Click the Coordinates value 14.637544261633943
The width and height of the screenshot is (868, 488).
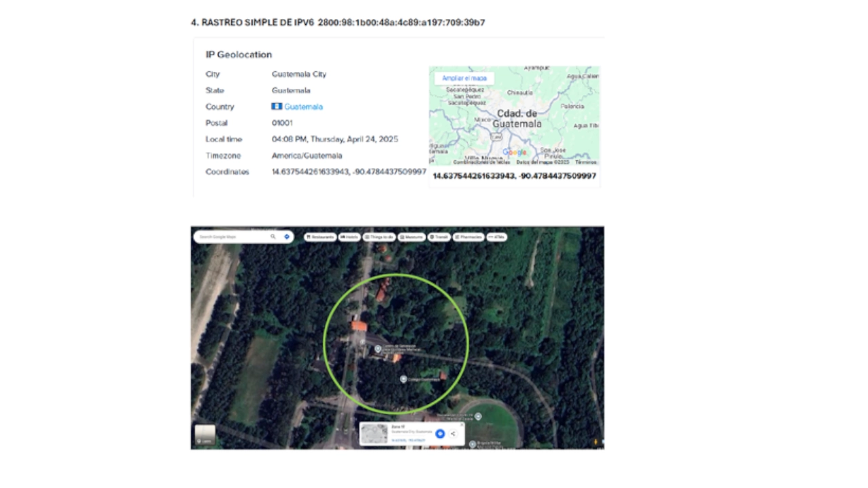[349, 171]
